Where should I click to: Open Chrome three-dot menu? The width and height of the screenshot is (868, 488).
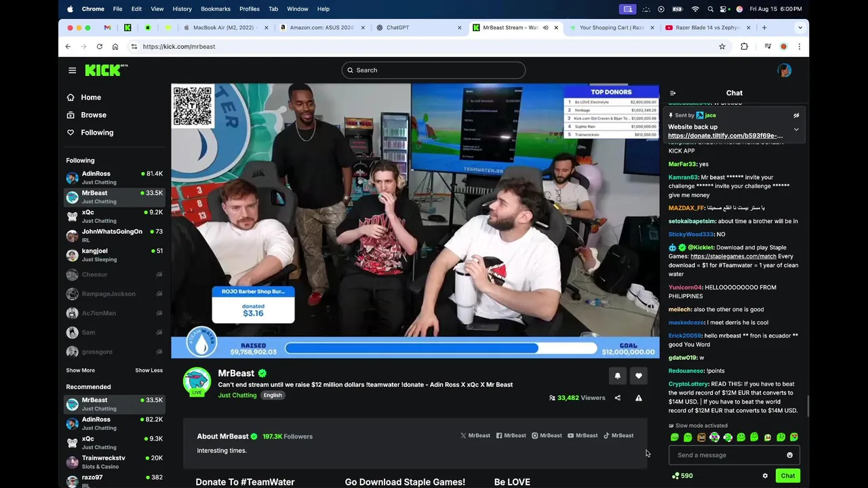(x=800, y=47)
